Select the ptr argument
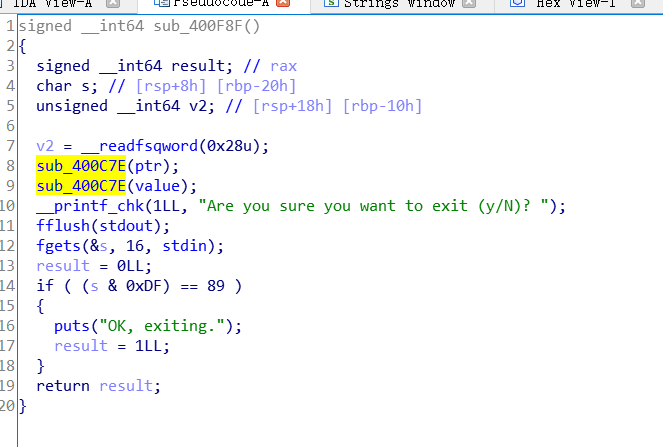Viewport: 663px width, 447px height. pyautogui.click(x=148, y=166)
